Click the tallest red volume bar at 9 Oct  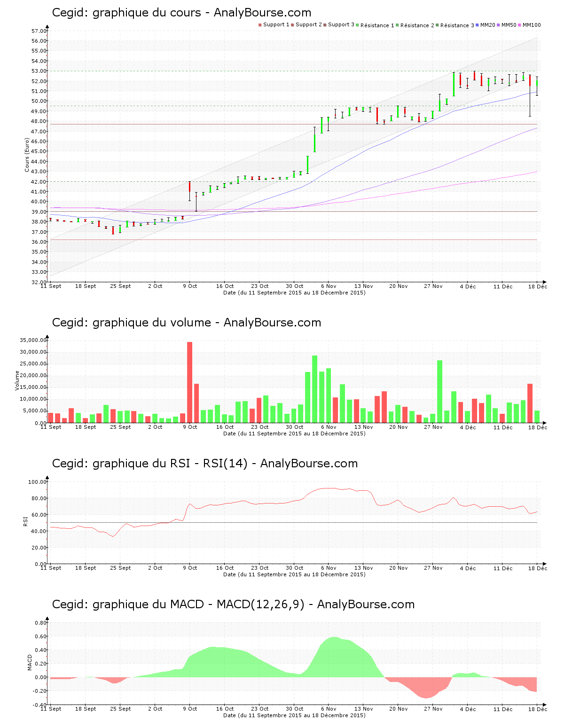pyautogui.click(x=190, y=382)
